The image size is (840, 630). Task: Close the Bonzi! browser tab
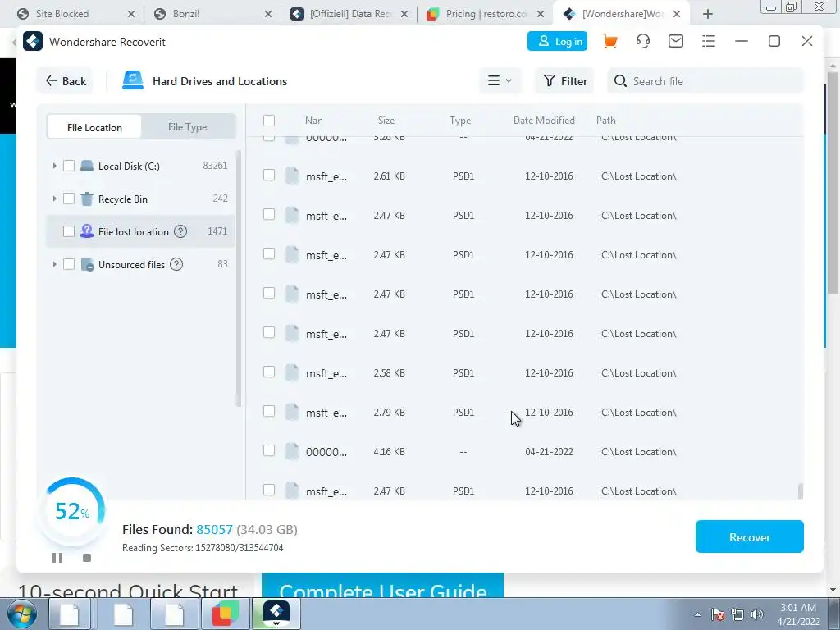(268, 15)
